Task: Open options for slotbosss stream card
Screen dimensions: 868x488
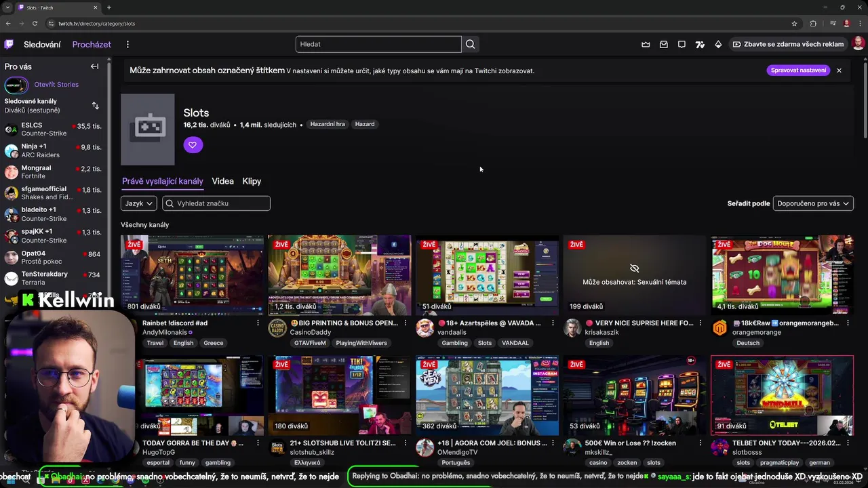Action: 848,443
